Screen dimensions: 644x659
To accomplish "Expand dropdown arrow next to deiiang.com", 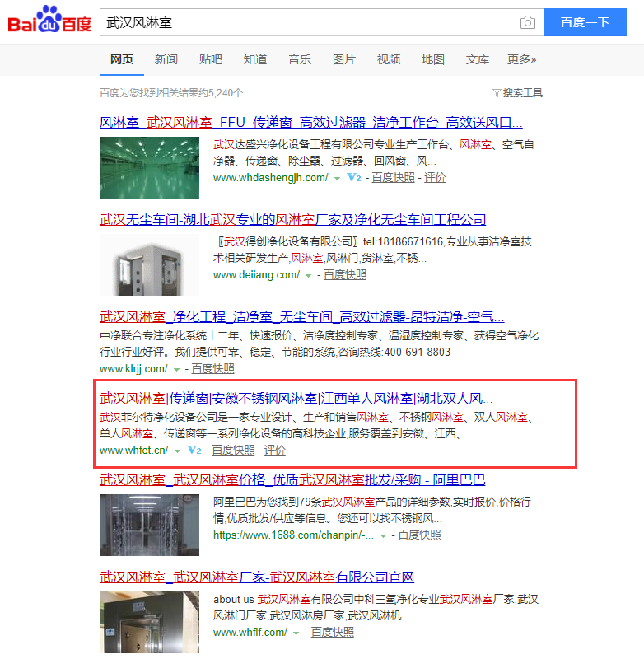I will tap(308, 276).
